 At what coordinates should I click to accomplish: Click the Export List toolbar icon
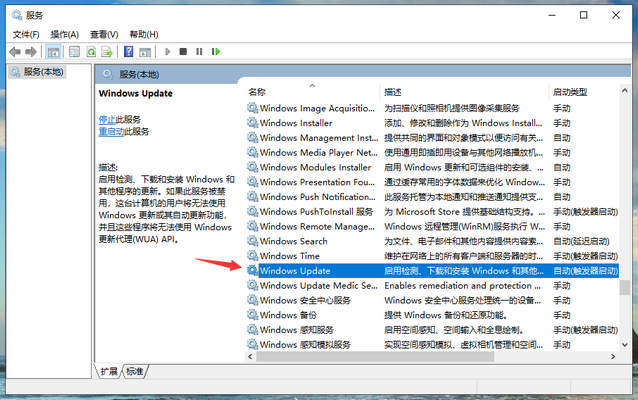[x=107, y=51]
